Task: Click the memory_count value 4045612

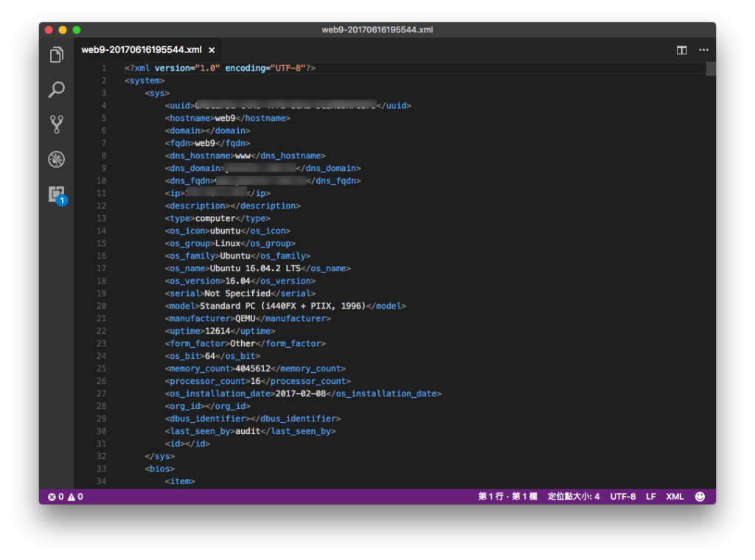Action: pyautogui.click(x=253, y=368)
